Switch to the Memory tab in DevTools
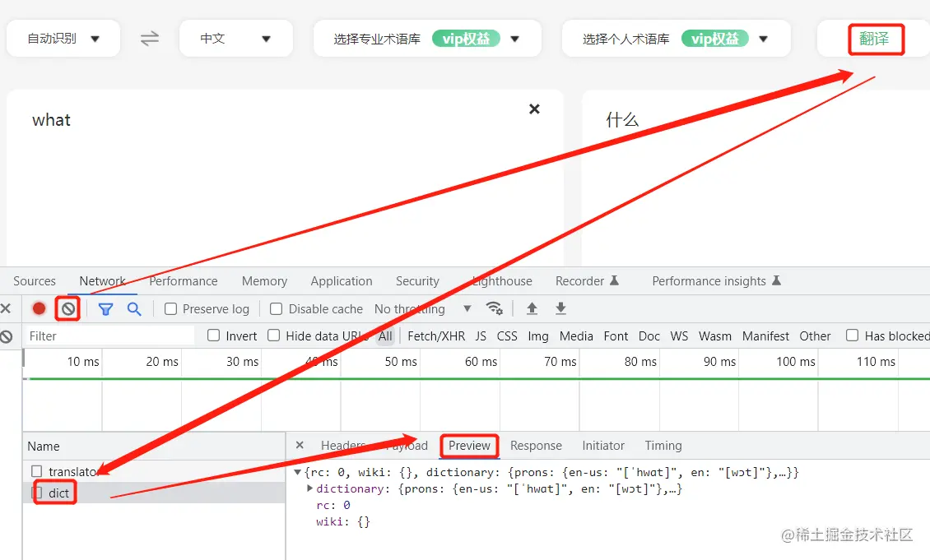930x560 pixels. (x=264, y=281)
